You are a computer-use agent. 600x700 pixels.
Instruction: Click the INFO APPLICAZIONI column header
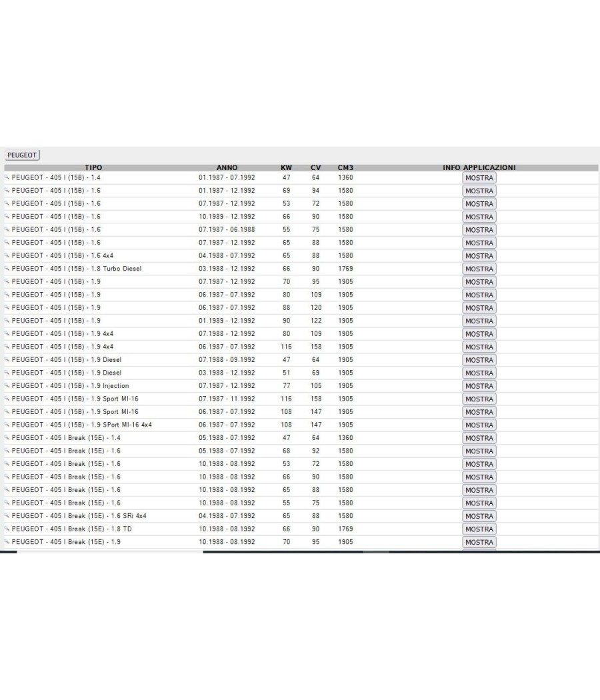point(479,168)
